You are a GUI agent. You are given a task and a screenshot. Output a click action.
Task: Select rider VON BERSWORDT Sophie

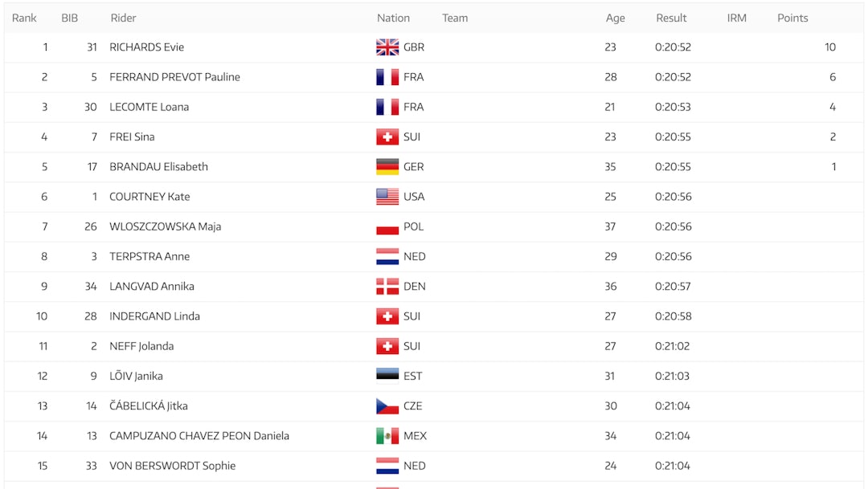[172, 466]
